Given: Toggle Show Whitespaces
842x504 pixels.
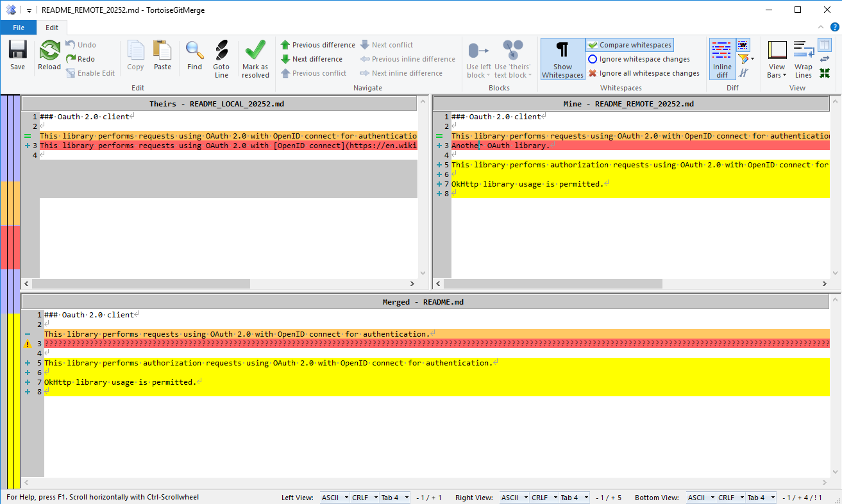Looking at the screenshot, I should tap(562, 59).
